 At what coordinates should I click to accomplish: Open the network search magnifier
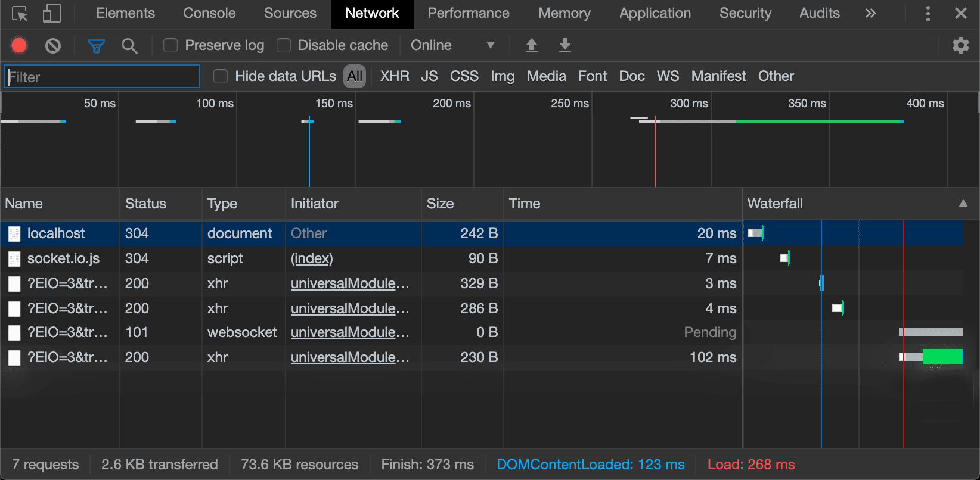click(129, 45)
